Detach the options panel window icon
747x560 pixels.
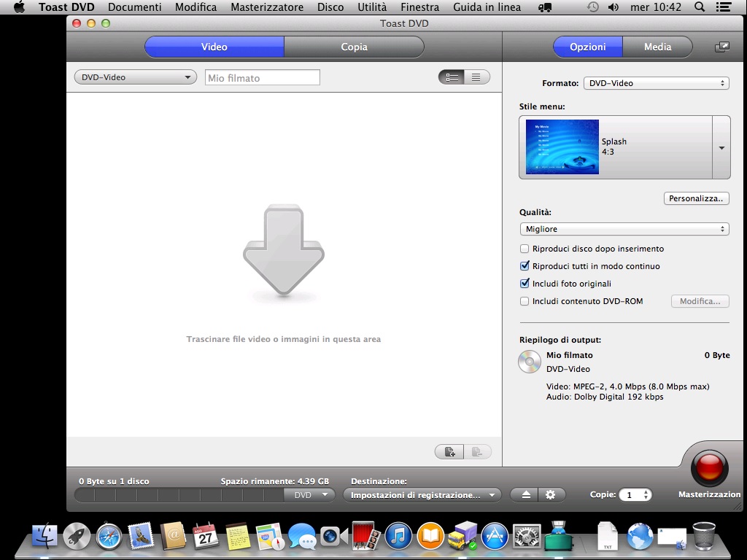(721, 47)
